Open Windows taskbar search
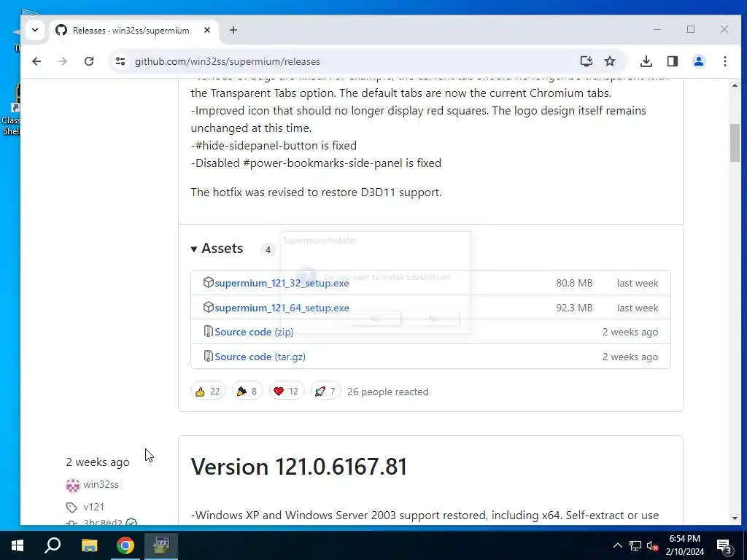Screen dimensions: 747x560 tap(53, 545)
